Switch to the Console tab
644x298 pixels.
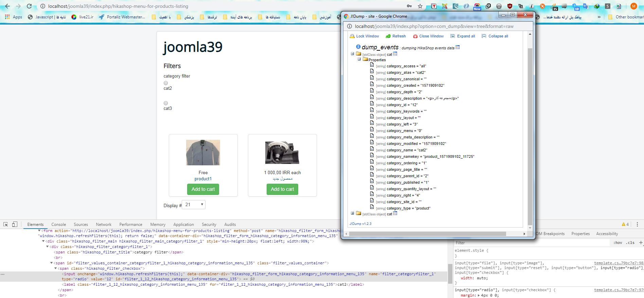58,225
